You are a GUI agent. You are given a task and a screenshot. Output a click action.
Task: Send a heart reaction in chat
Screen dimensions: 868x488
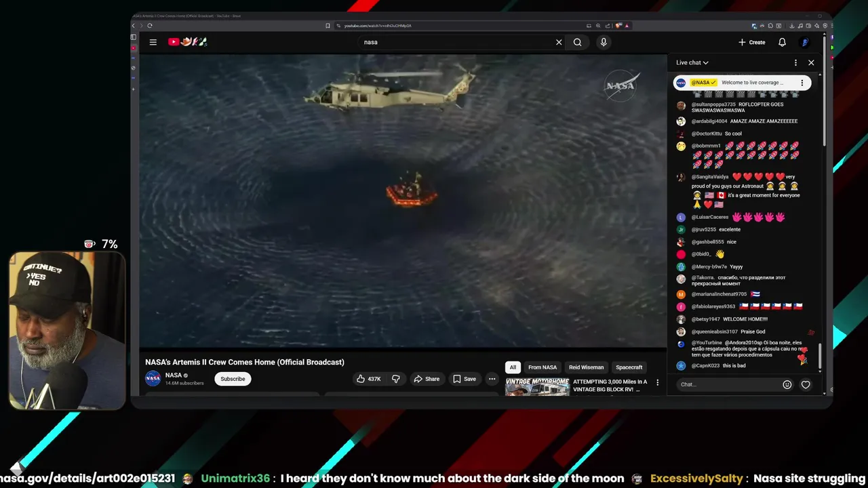806,384
